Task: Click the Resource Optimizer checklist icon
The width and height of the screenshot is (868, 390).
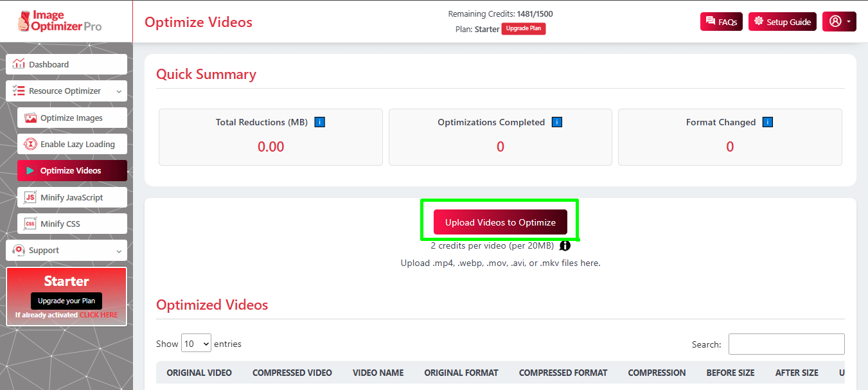Action: (19, 91)
